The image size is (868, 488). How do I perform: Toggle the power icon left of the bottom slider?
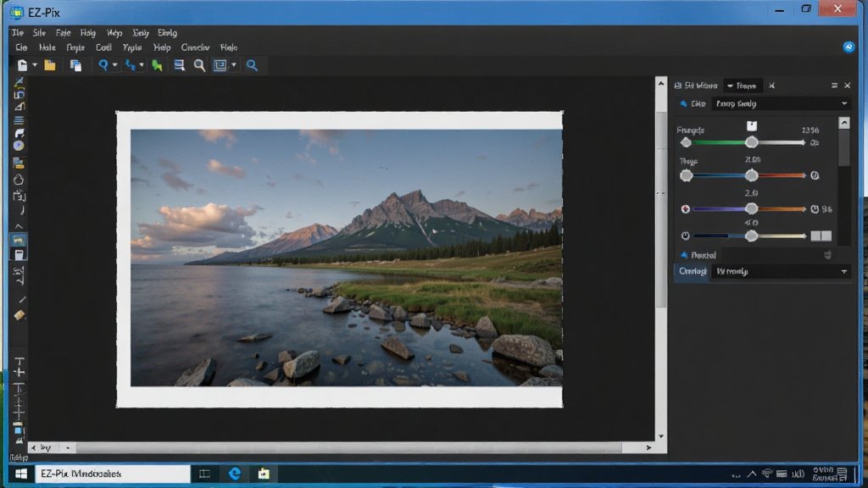coord(685,236)
